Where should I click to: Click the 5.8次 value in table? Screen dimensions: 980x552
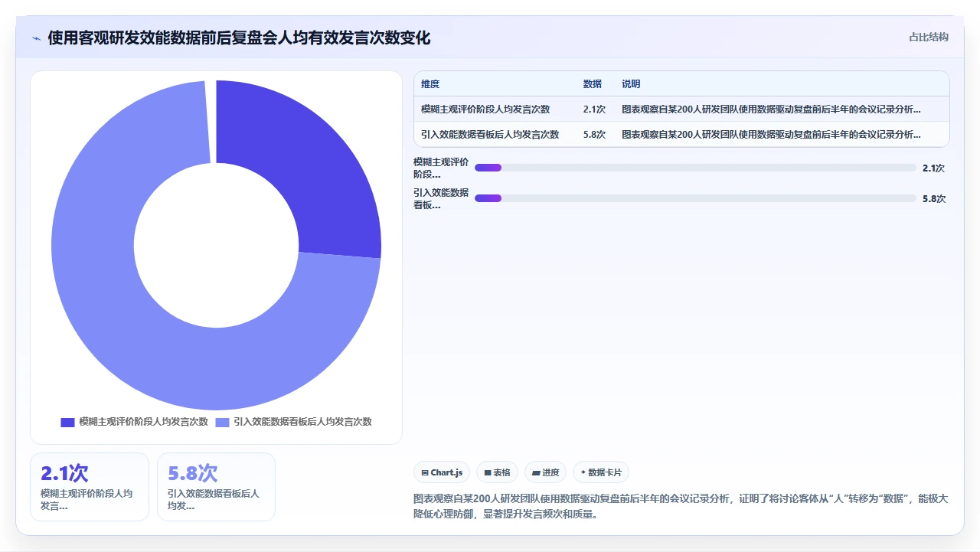[594, 134]
